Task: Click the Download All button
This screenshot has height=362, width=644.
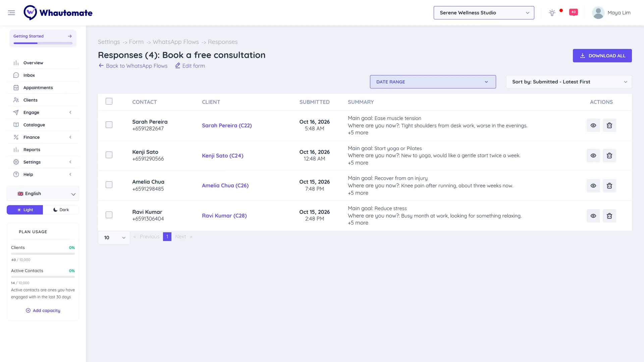Action: pyautogui.click(x=602, y=56)
